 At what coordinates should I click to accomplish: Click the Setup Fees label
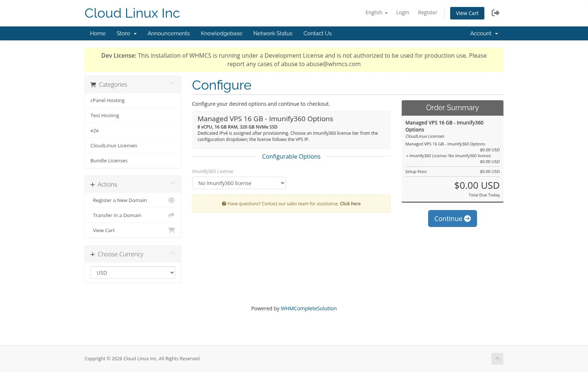(x=416, y=171)
